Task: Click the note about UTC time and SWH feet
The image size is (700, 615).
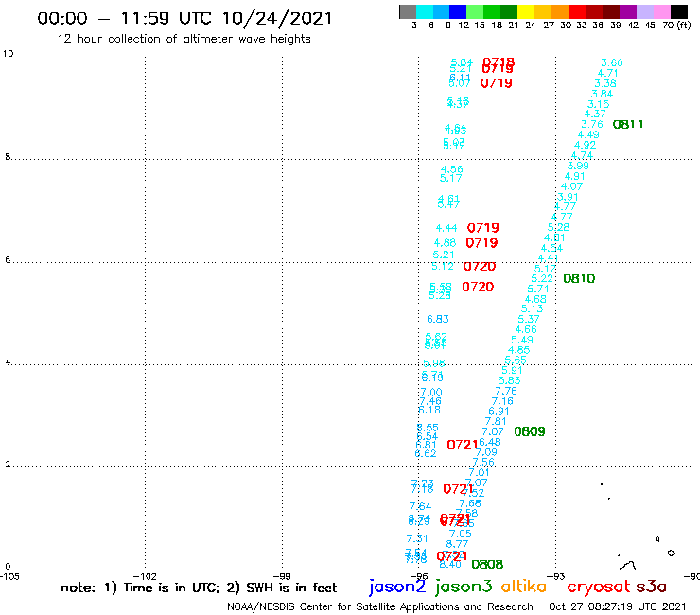Action: pos(199,588)
